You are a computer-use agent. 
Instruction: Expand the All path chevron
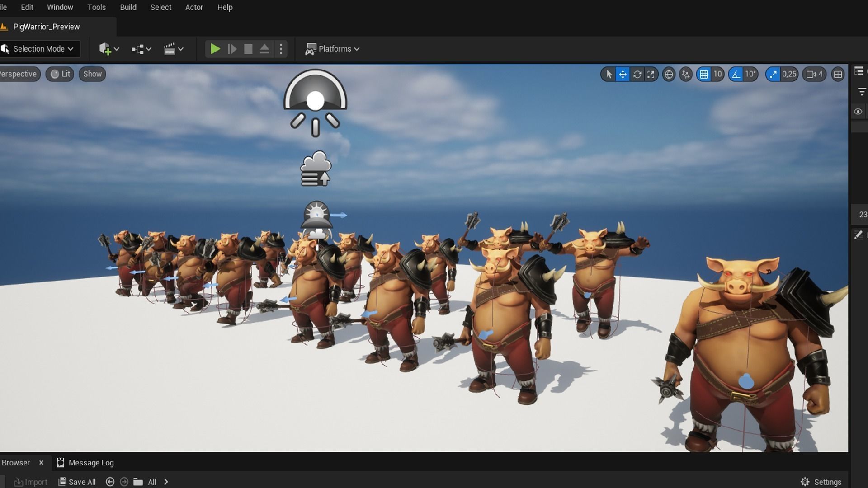[x=166, y=482]
